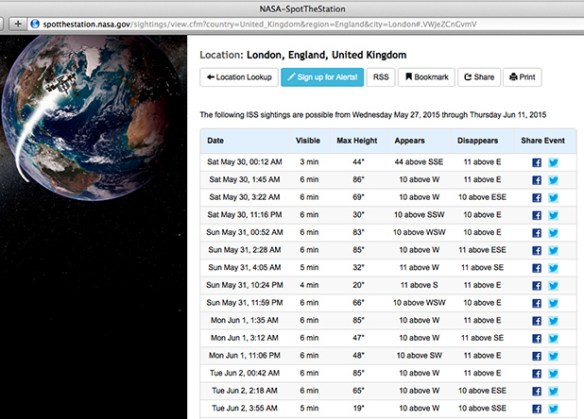Select the '11 above S' appears cell

click(419, 285)
